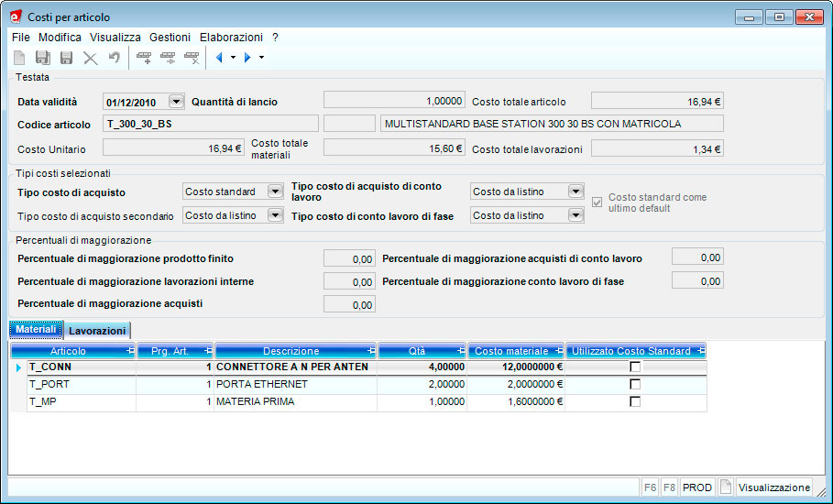Sort by Qtà column header

click(x=422, y=351)
